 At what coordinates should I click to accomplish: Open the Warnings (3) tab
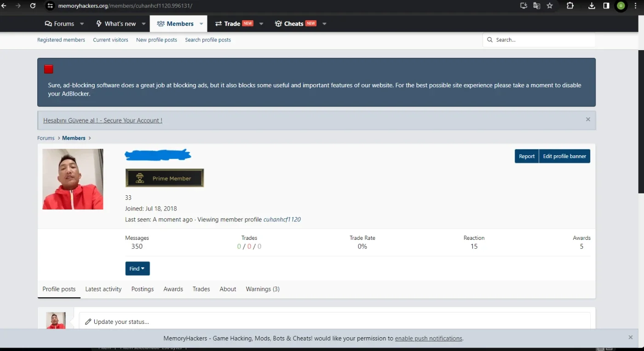click(x=263, y=289)
